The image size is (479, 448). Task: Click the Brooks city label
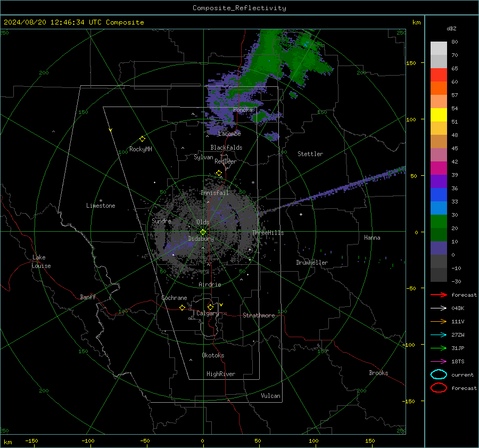click(x=378, y=373)
